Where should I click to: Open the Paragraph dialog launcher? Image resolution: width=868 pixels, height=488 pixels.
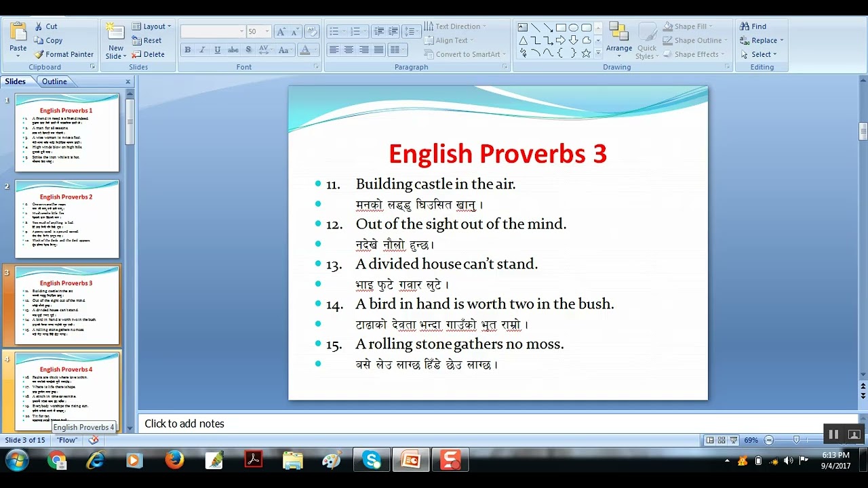pos(505,67)
